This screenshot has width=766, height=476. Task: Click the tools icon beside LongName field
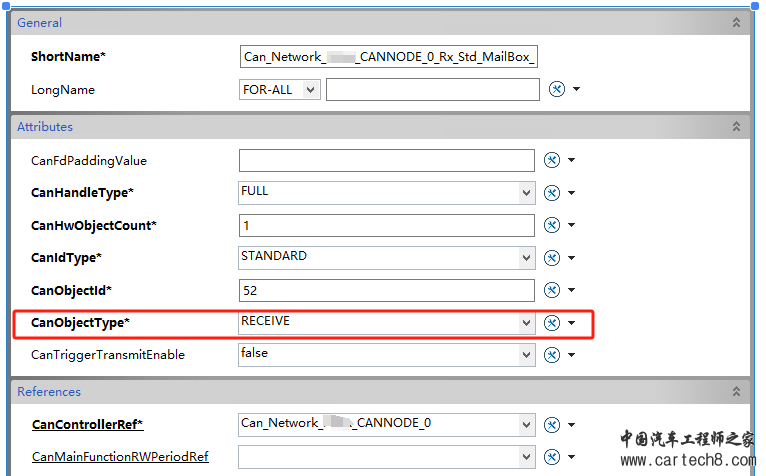point(557,90)
